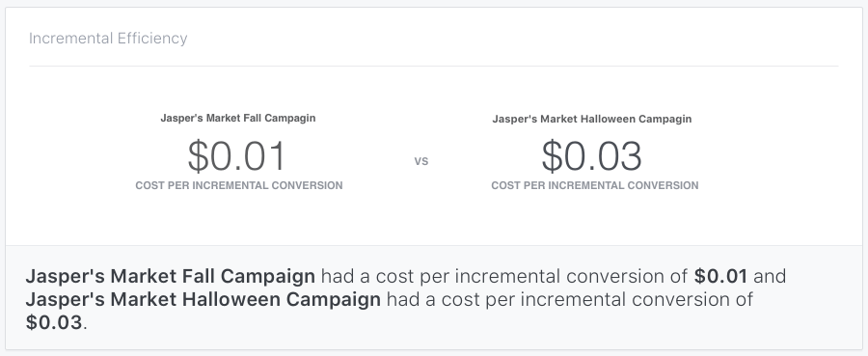Click the 'vs' separator between campaigns
This screenshot has height=356, width=868.
[421, 161]
